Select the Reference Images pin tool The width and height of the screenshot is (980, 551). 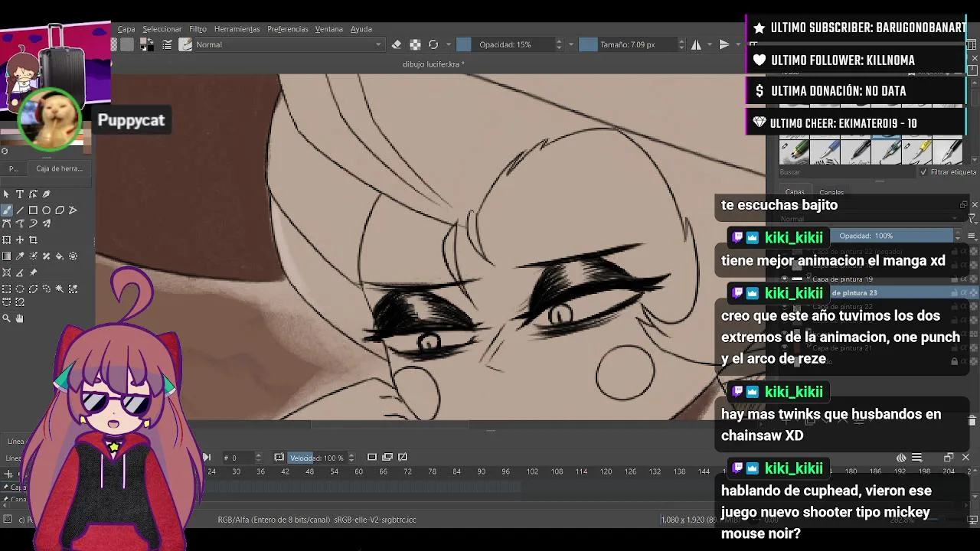point(33,272)
